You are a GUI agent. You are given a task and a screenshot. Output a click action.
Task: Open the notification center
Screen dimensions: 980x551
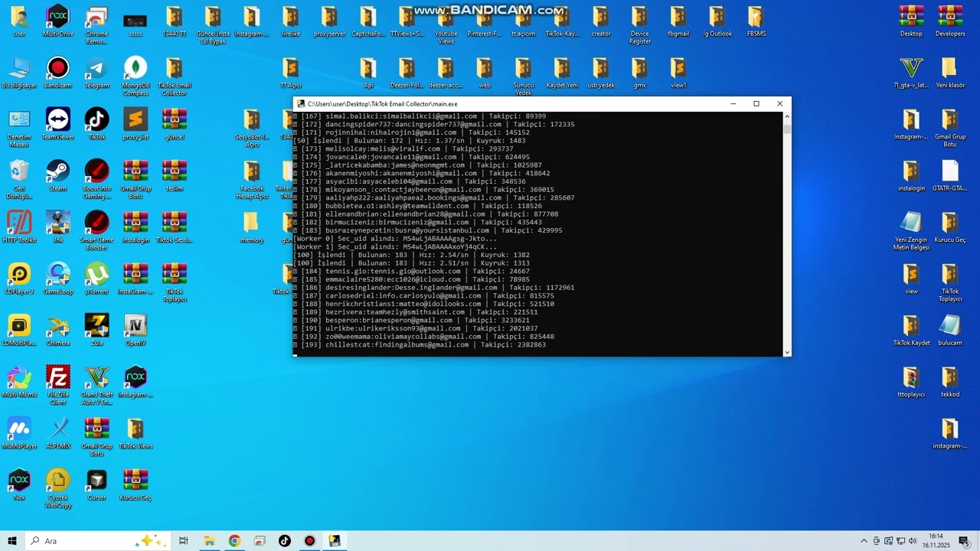(x=964, y=541)
